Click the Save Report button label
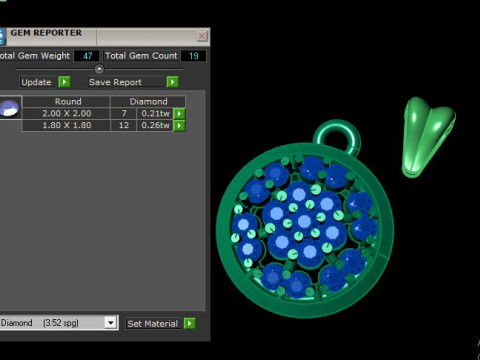This screenshot has height=360, width=480. click(115, 82)
